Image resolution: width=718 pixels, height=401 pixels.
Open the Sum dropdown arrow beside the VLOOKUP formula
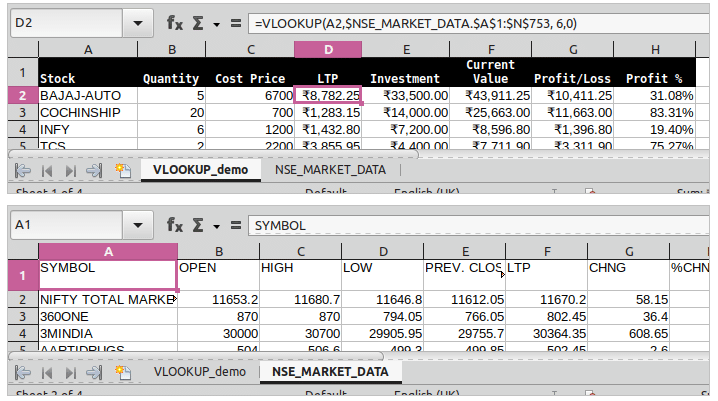coord(216,22)
